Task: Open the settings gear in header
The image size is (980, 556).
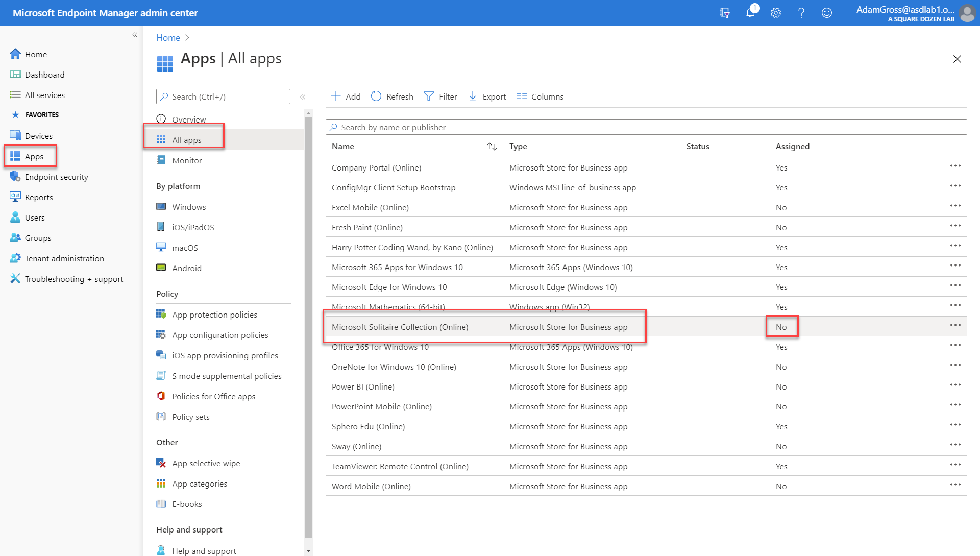Action: coord(776,13)
